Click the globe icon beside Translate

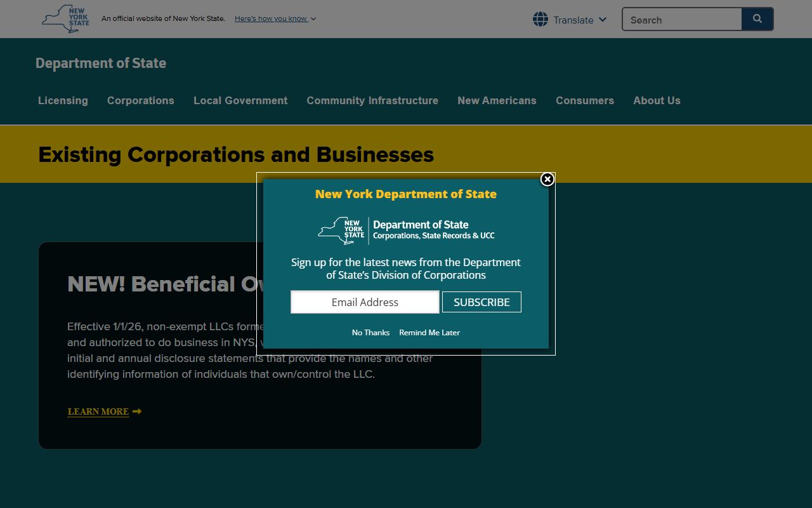pos(540,19)
